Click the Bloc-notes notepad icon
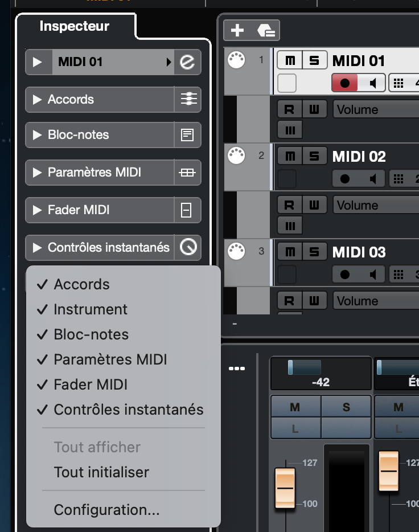 tap(187, 135)
